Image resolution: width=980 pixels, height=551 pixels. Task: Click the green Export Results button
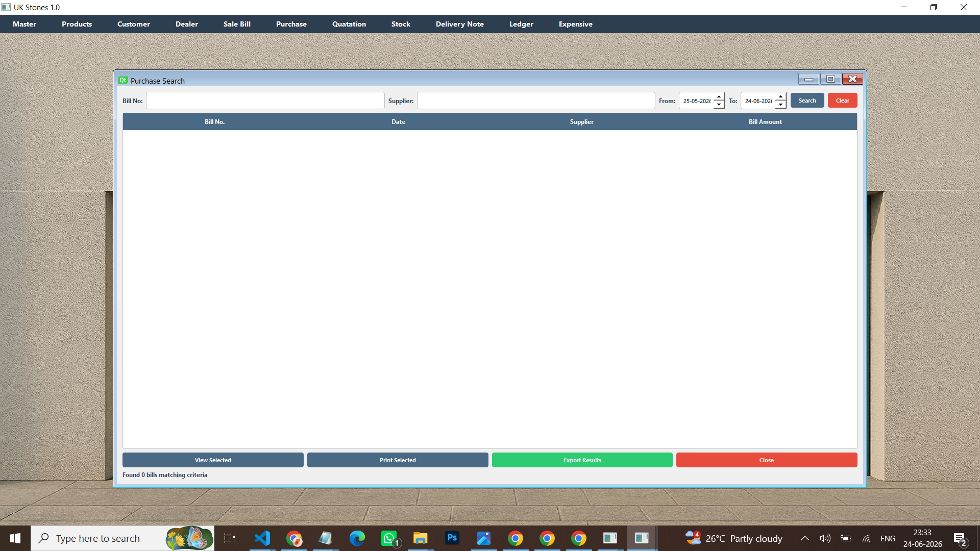tap(582, 460)
